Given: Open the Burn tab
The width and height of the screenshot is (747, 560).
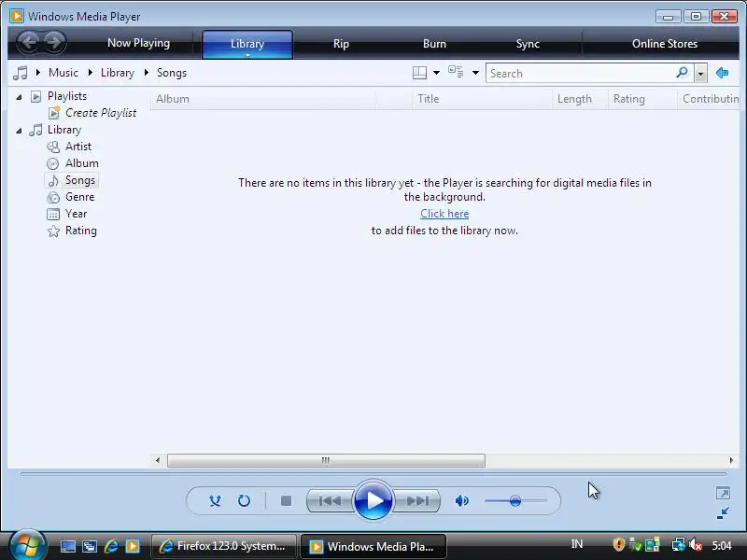Looking at the screenshot, I should coord(434,44).
